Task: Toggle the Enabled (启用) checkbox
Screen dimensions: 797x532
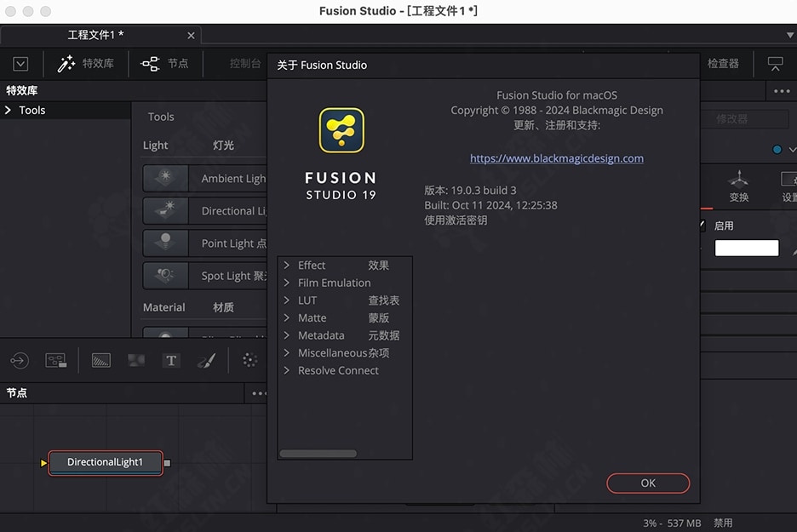Action: point(702,226)
